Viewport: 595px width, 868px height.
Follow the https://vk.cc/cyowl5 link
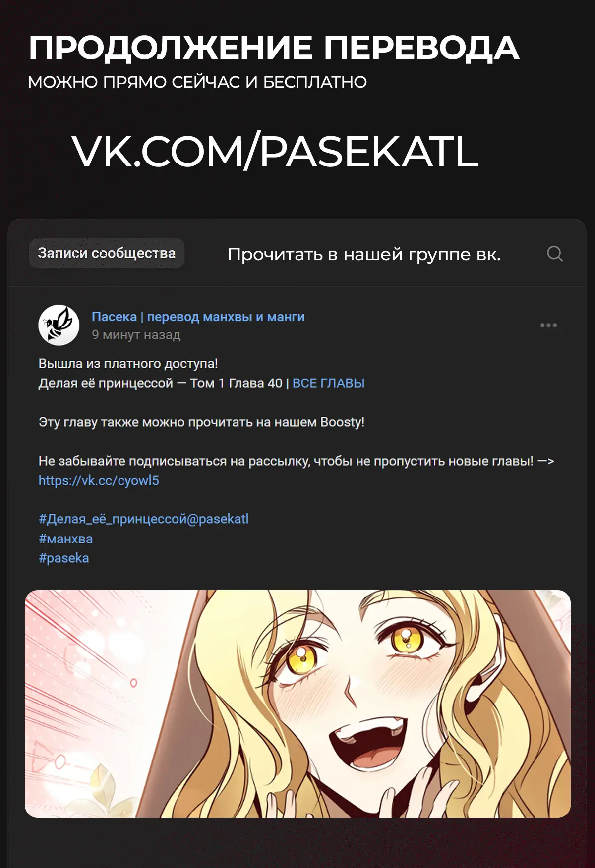click(99, 480)
